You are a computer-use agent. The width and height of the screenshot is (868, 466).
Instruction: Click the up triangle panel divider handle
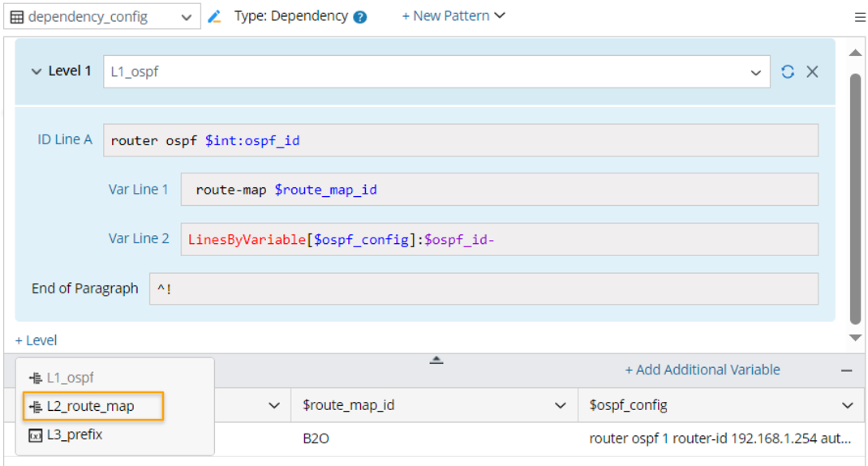pos(436,360)
